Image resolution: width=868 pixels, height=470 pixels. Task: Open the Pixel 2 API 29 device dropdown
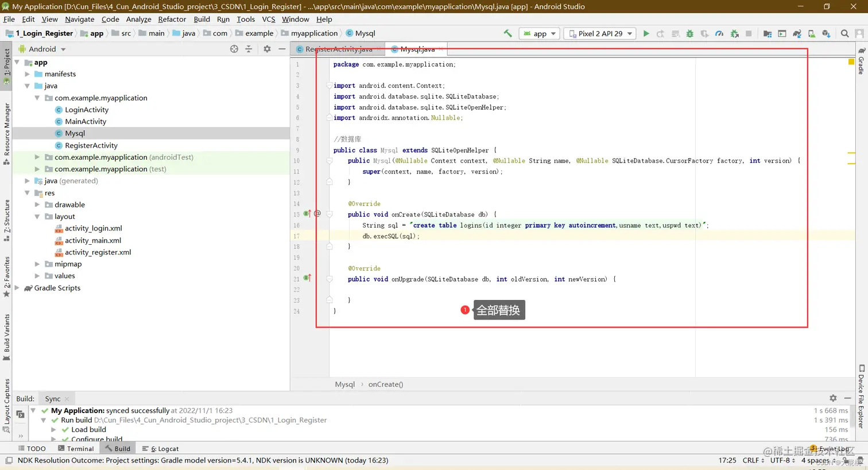point(600,33)
